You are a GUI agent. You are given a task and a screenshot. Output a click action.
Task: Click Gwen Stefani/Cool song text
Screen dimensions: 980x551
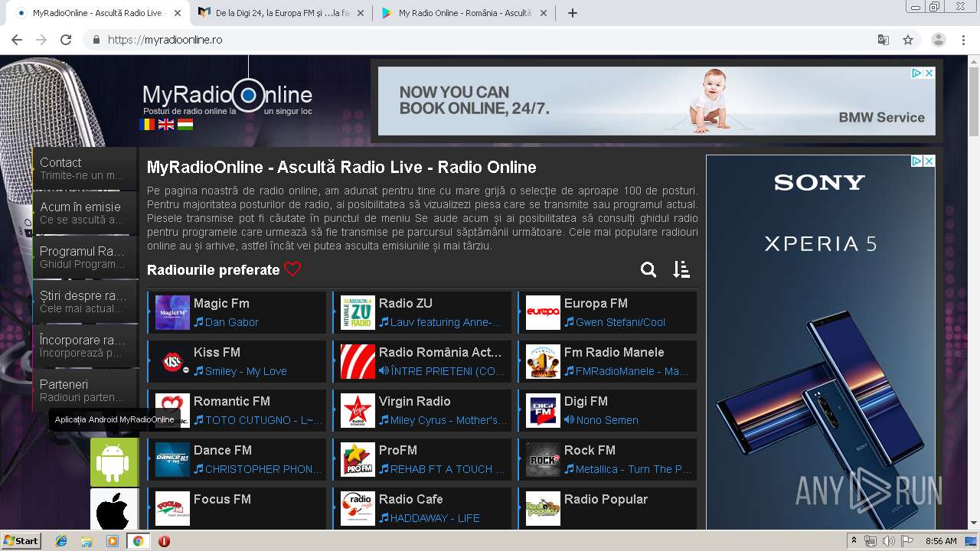click(x=620, y=322)
